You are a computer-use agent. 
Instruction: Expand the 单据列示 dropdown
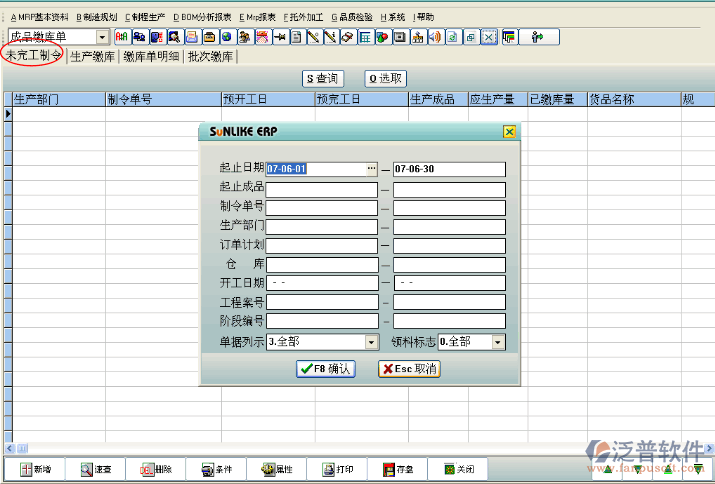(x=371, y=342)
